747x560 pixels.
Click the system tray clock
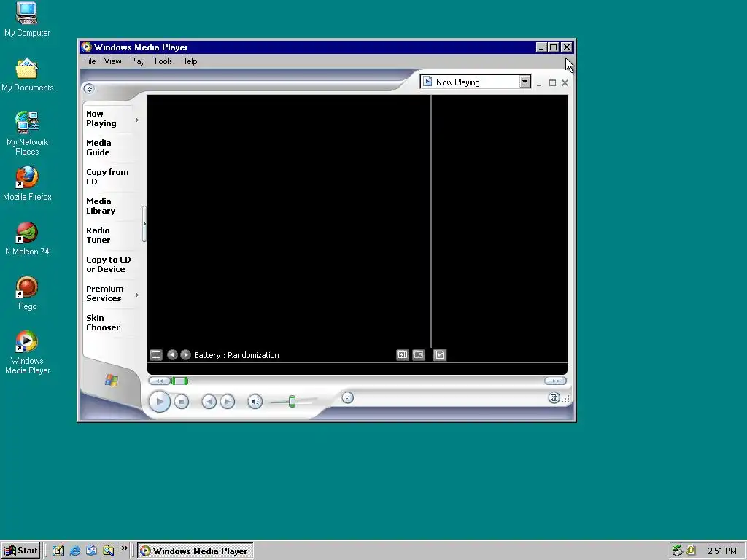[721, 551]
